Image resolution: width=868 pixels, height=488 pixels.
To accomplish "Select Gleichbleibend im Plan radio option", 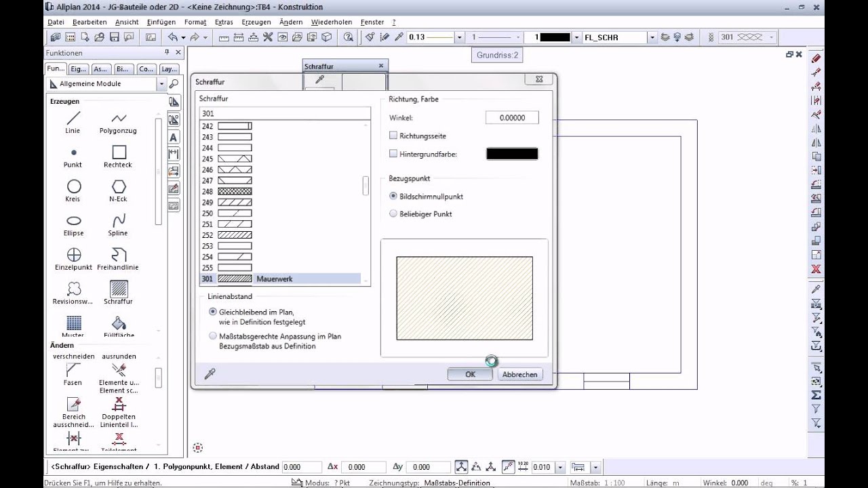I will click(x=213, y=312).
